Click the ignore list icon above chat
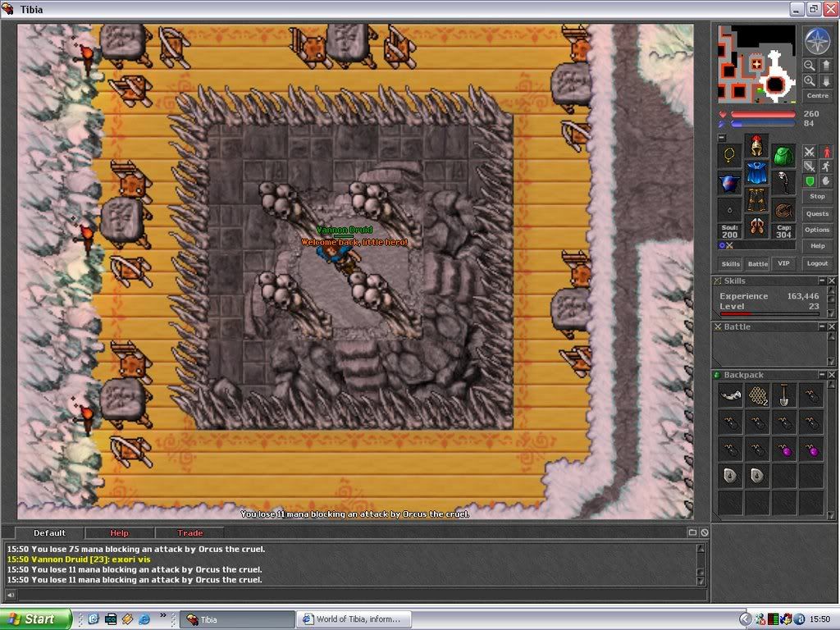 point(704,532)
